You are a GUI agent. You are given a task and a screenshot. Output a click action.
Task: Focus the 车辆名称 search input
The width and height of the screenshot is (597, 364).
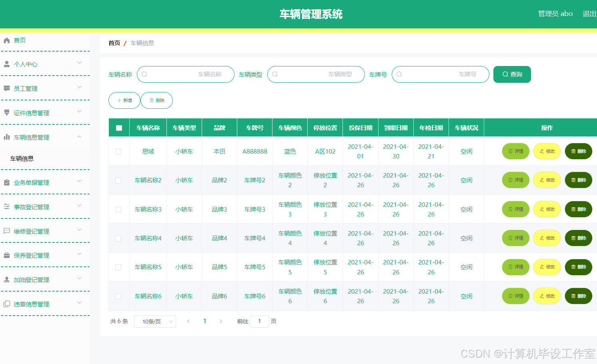[186, 74]
